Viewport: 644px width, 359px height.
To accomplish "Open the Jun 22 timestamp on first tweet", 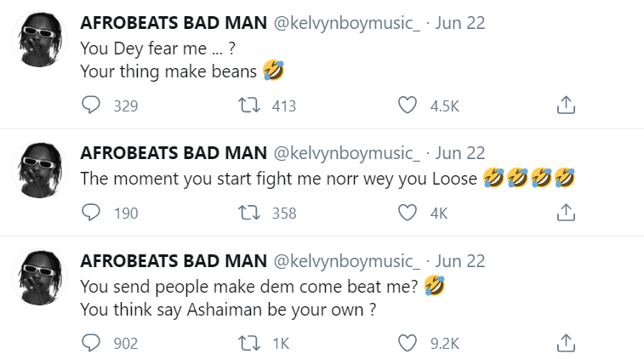I will pyautogui.click(x=459, y=23).
